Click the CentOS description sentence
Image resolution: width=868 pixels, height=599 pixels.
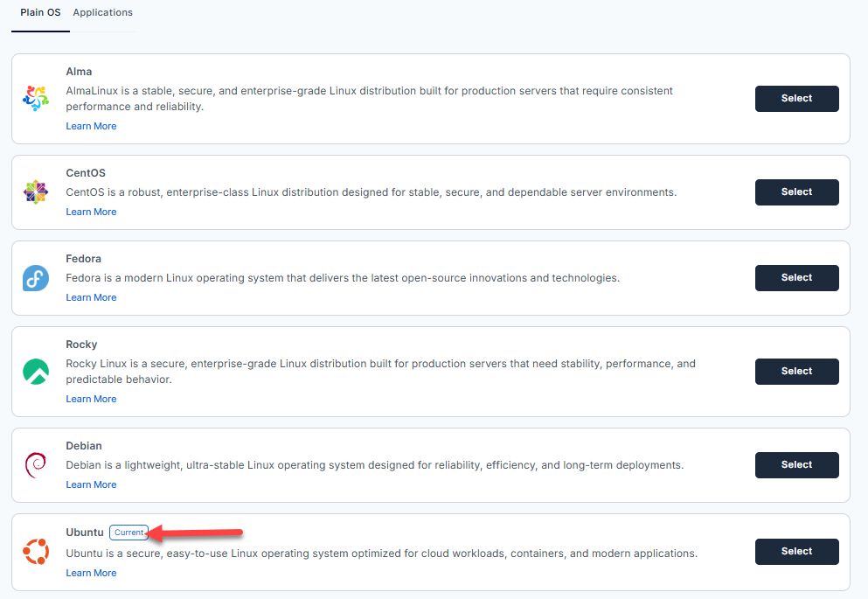372,192
